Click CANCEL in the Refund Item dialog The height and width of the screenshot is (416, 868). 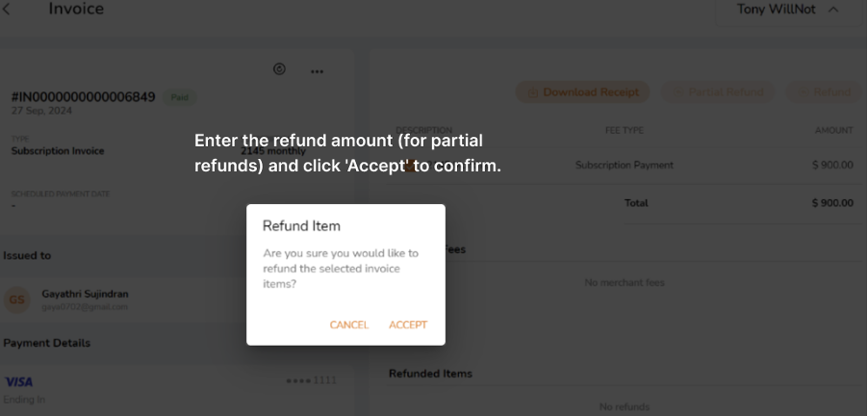point(348,325)
